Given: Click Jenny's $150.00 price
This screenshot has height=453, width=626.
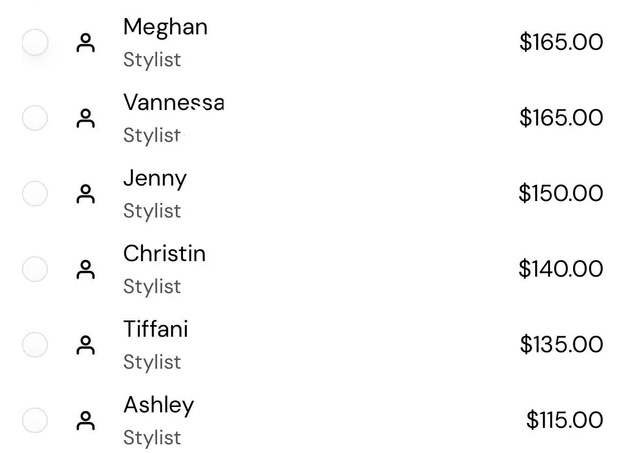Looking at the screenshot, I should pyautogui.click(x=561, y=193).
